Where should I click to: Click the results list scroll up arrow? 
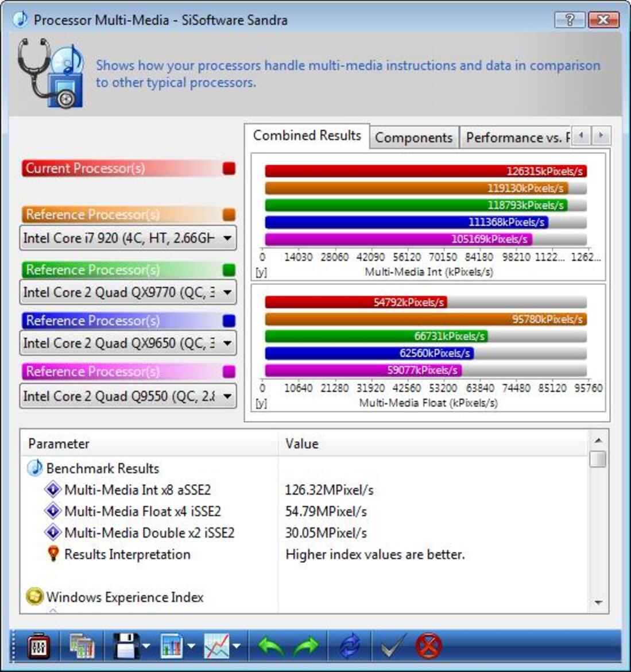tap(598, 441)
